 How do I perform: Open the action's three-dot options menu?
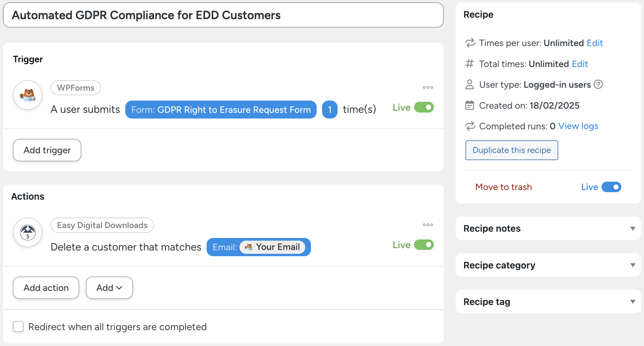[428, 225]
